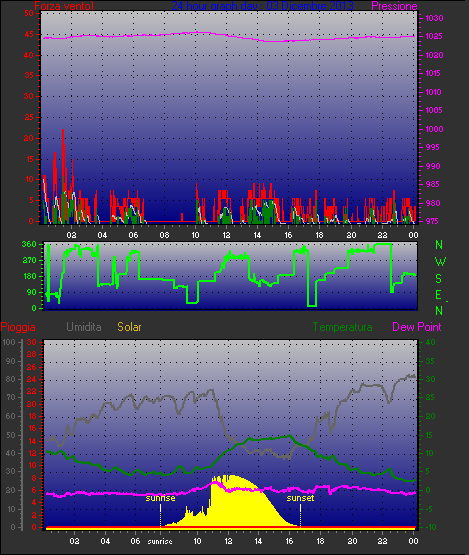The height and width of the screenshot is (555, 469).
Task: Click the 975 pressure scale value
Action: click(433, 221)
